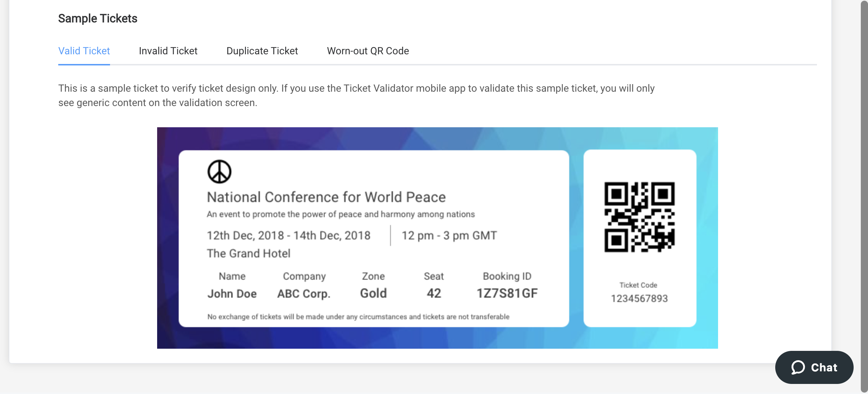The image size is (868, 394).
Task: Click the chat bubble icon
Action: pos(798,367)
